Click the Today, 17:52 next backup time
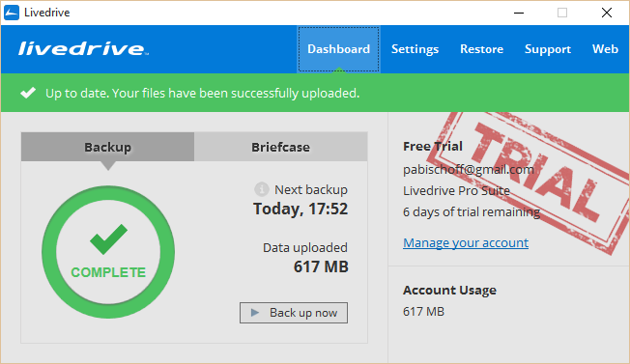 (x=301, y=209)
